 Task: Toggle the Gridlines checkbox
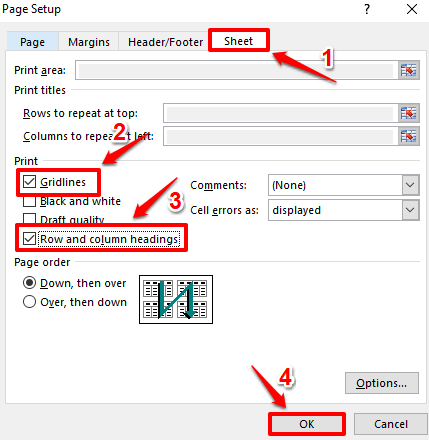coord(29,182)
